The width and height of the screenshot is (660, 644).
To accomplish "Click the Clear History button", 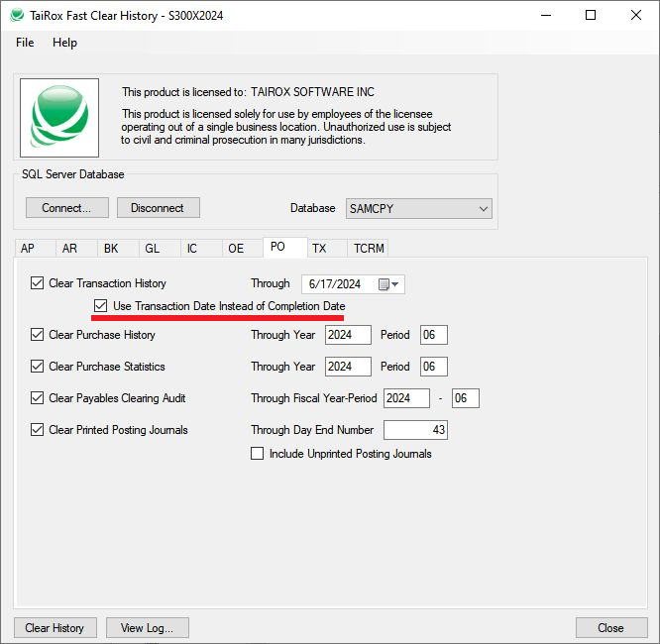I will (x=55, y=627).
